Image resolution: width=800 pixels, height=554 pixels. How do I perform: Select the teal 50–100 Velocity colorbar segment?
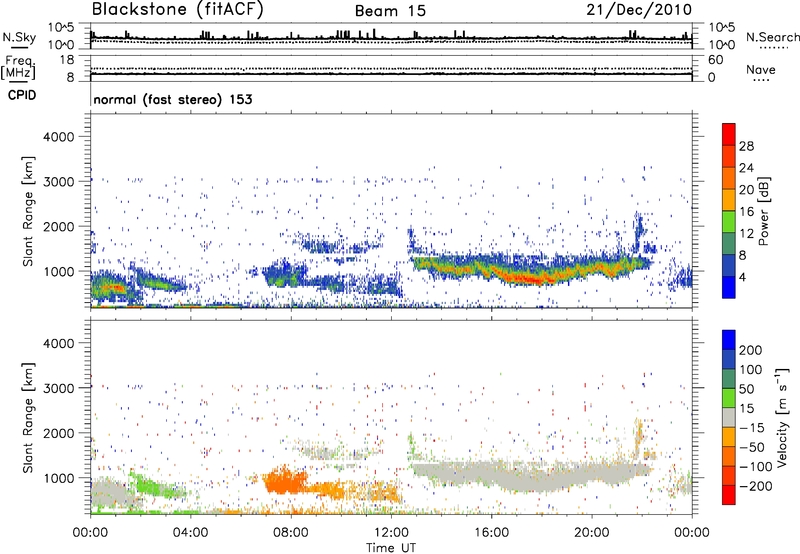click(729, 379)
